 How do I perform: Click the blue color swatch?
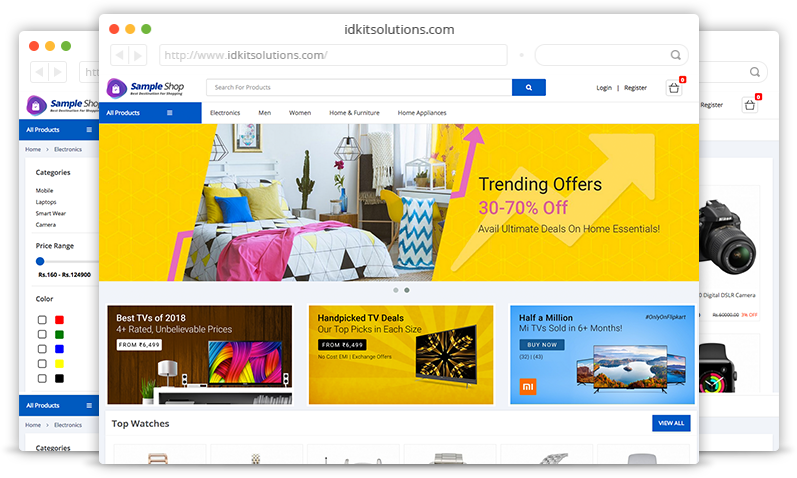pos(59,349)
